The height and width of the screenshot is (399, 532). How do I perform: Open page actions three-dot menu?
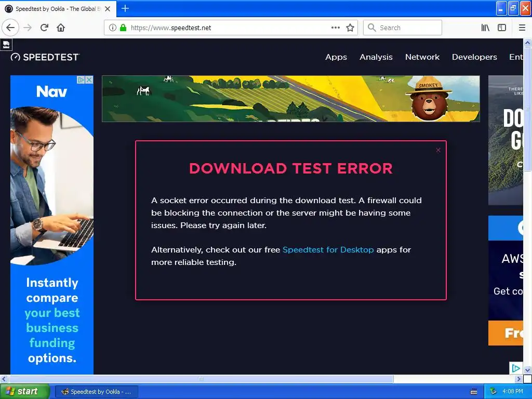pyautogui.click(x=335, y=28)
